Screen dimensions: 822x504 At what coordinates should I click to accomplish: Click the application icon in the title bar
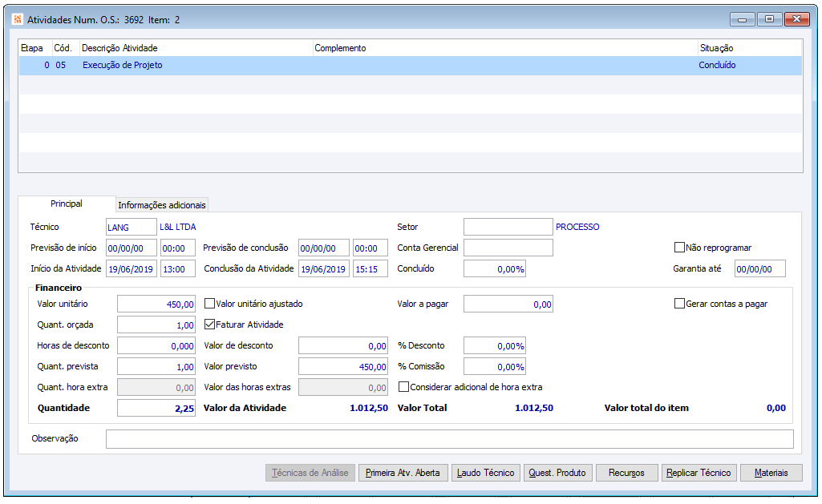(18, 18)
